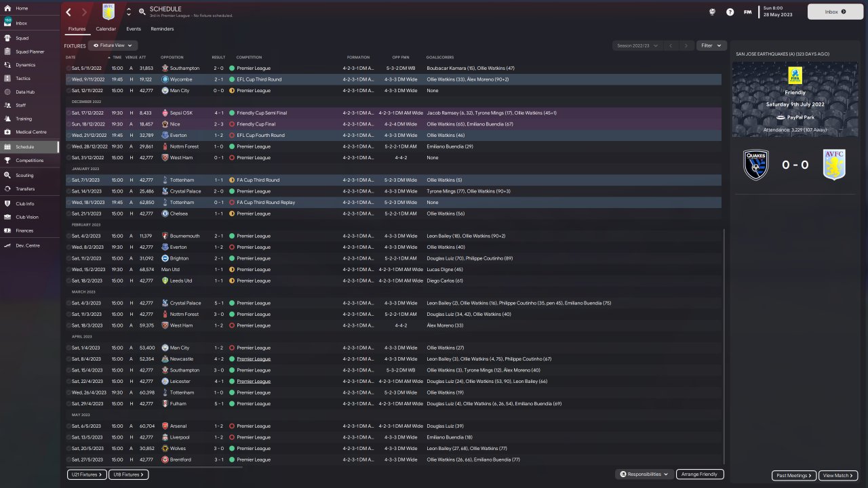The width and height of the screenshot is (868, 488).
Task: Open the Scouting icon
Action: [7, 176]
